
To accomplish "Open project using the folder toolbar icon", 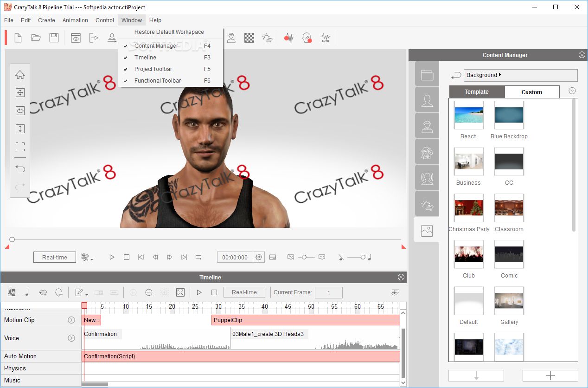I will click(36, 38).
